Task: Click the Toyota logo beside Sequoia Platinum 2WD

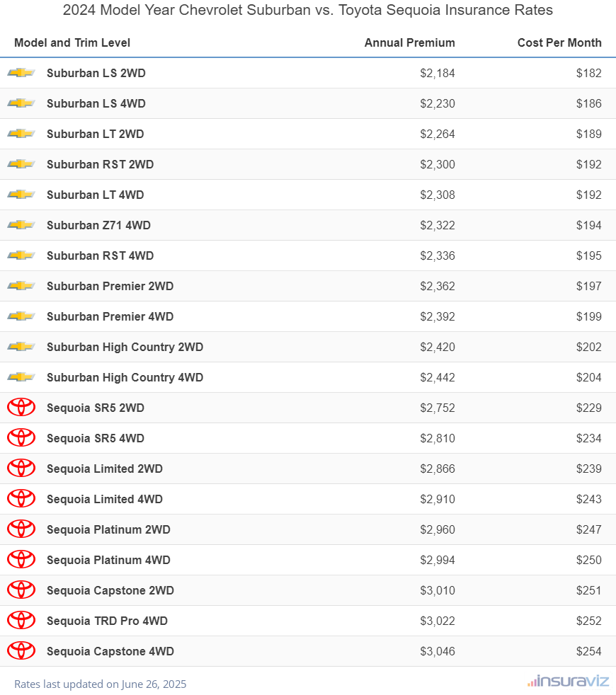Action: point(21,529)
